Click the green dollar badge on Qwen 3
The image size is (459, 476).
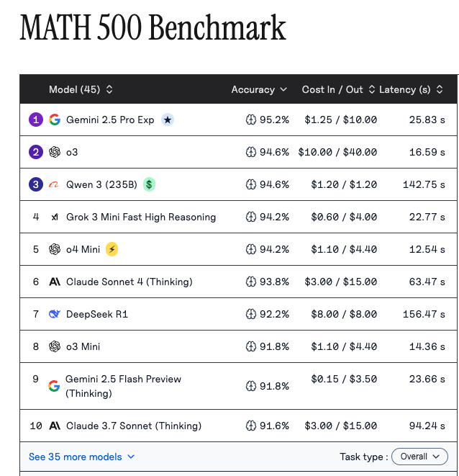(149, 184)
